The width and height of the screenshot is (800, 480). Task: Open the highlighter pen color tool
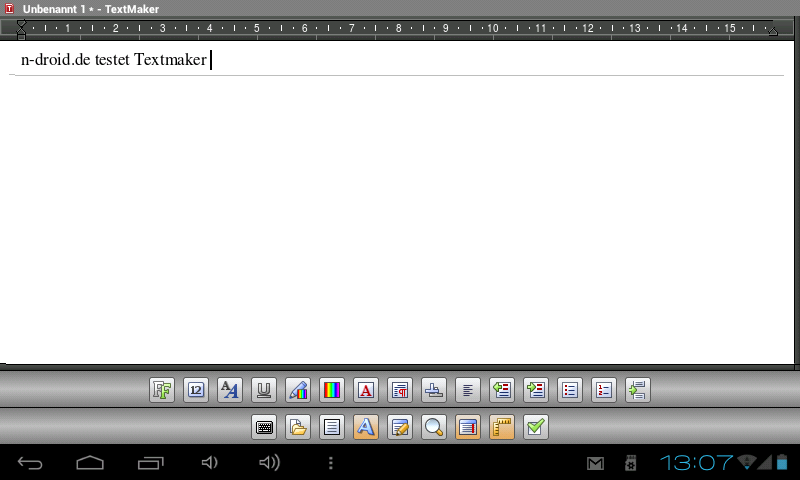pos(298,390)
